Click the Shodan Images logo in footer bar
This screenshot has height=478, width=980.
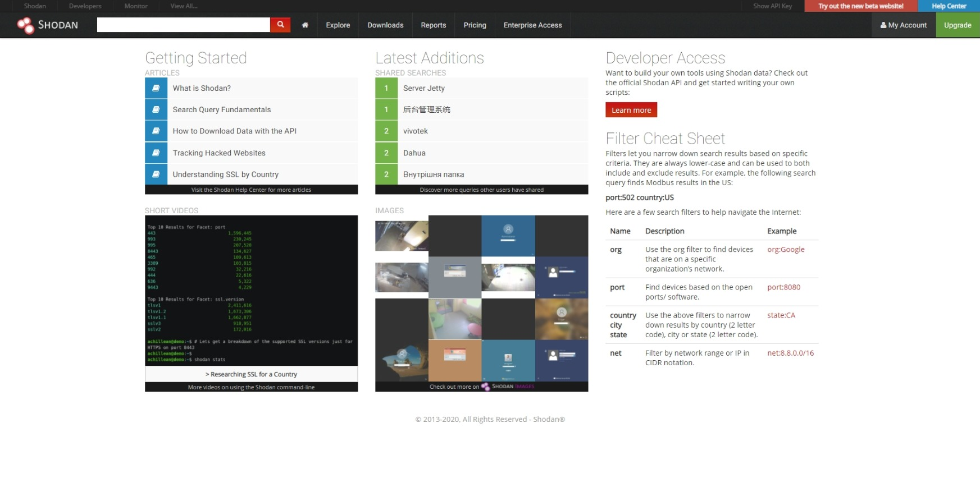(508, 387)
